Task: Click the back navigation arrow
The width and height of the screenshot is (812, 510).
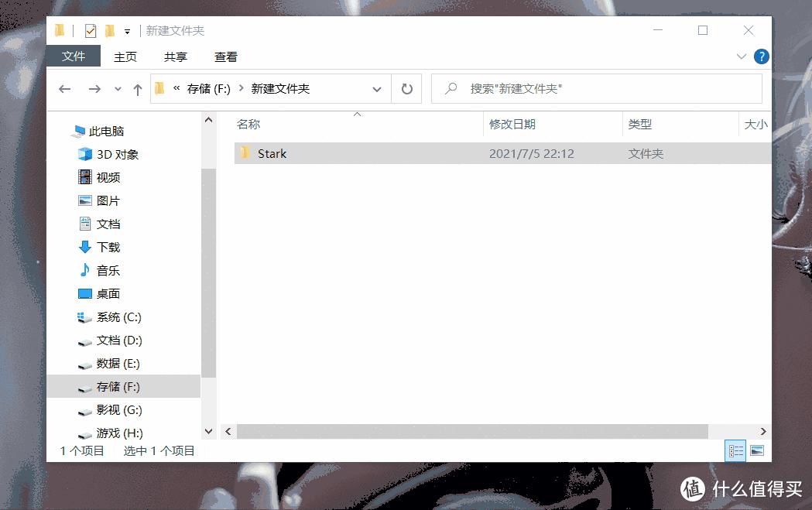Action: tap(65, 88)
